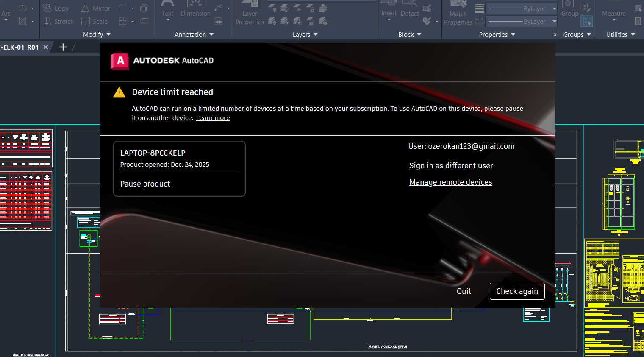Open Layer Properties manager

click(250, 14)
